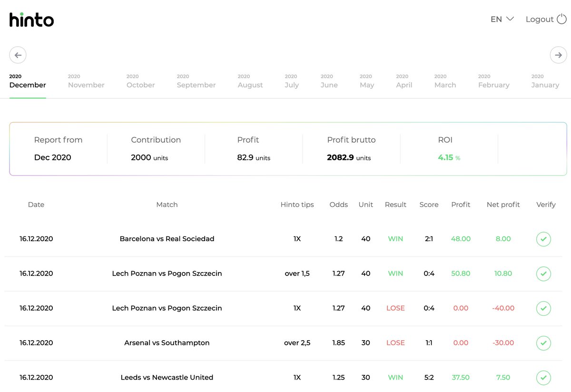
Task: Switch to the May 2020 tab
Action: pos(367,81)
